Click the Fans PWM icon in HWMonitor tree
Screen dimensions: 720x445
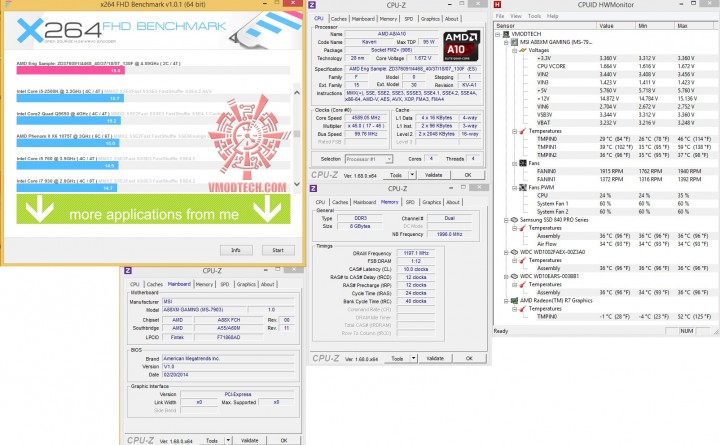click(523, 187)
